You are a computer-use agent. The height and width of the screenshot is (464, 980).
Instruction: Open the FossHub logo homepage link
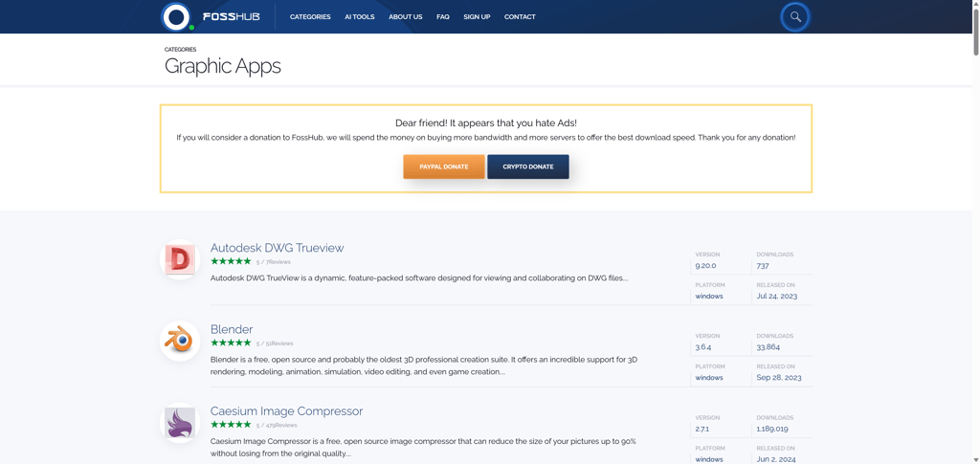pyautogui.click(x=210, y=16)
